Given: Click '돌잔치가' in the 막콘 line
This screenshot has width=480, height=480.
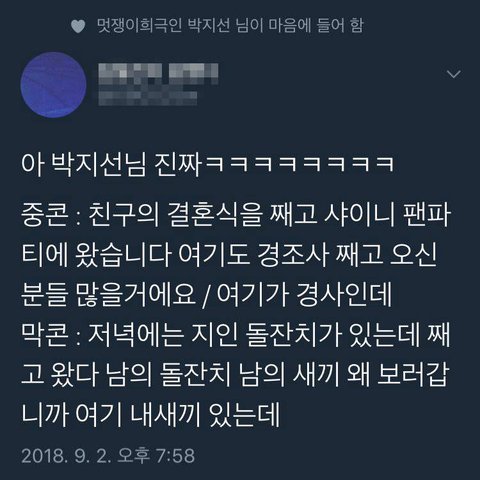Looking at the screenshot, I should coord(294,336).
